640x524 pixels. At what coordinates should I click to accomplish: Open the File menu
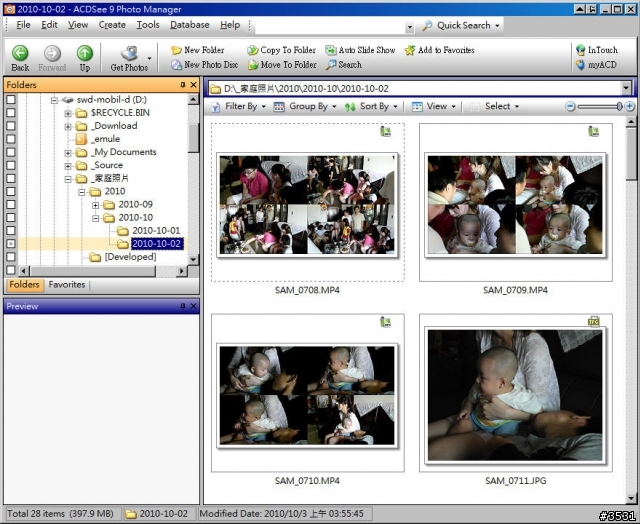(23, 25)
